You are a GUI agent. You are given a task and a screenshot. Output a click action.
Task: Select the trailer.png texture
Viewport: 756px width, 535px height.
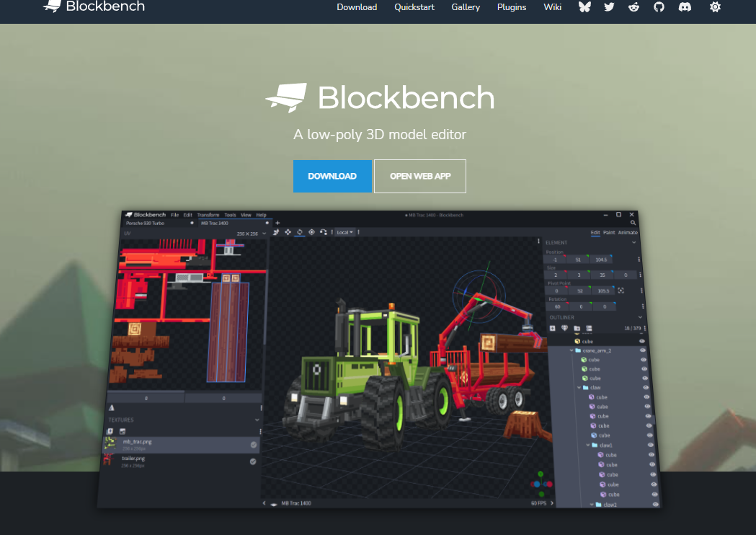pyautogui.click(x=182, y=461)
